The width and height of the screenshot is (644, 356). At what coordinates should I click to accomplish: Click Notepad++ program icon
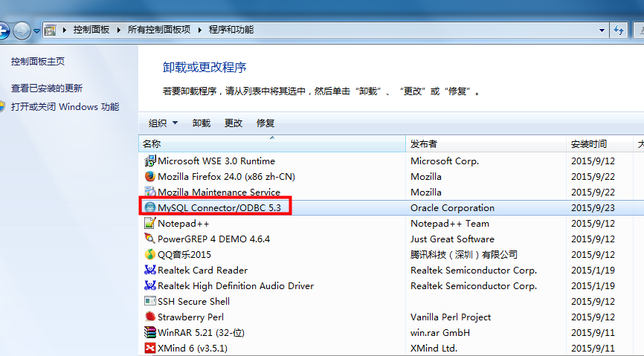click(150, 223)
